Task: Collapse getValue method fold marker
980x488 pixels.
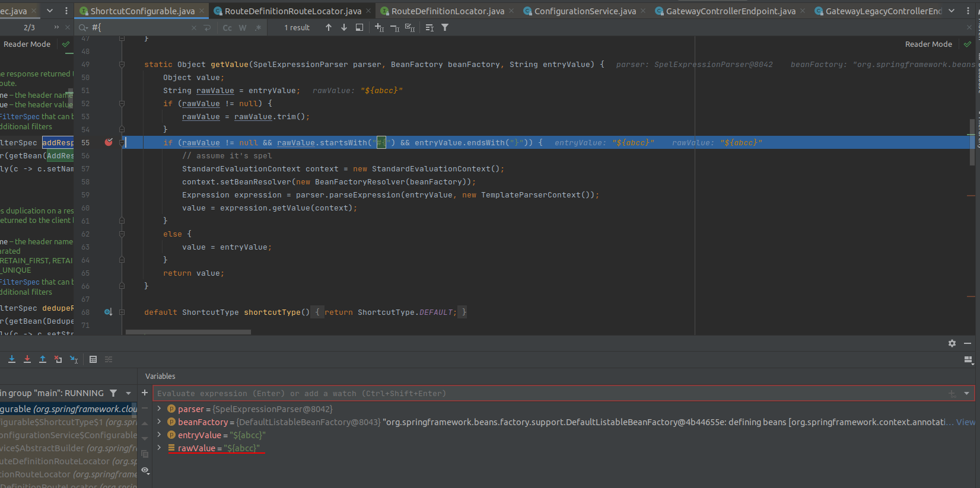Action: 122,65
